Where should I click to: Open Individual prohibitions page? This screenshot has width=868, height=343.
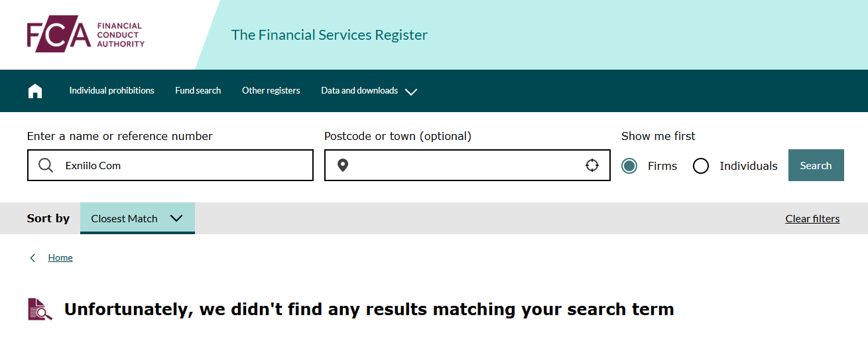tap(111, 91)
